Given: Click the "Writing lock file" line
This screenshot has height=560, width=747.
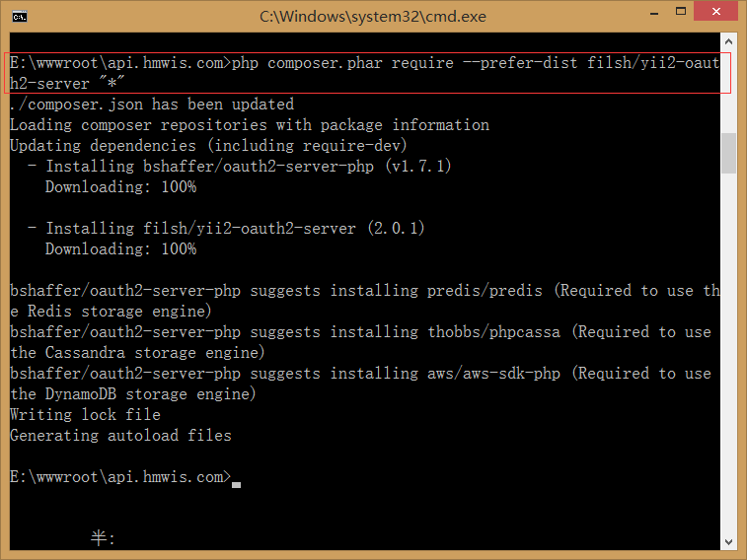Looking at the screenshot, I should (85, 415).
